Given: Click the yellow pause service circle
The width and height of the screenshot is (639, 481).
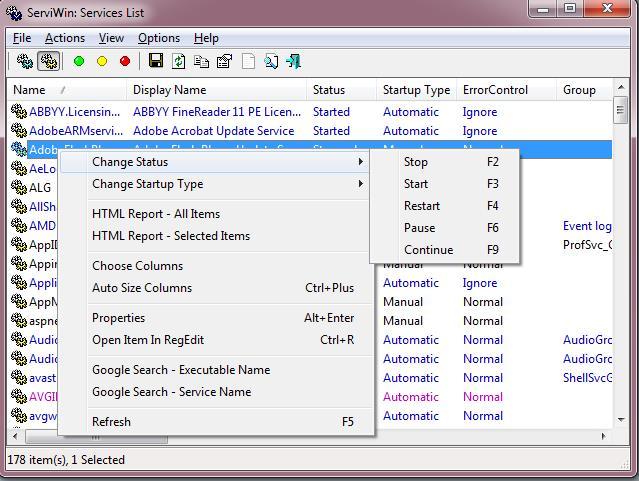Looking at the screenshot, I should (102, 61).
